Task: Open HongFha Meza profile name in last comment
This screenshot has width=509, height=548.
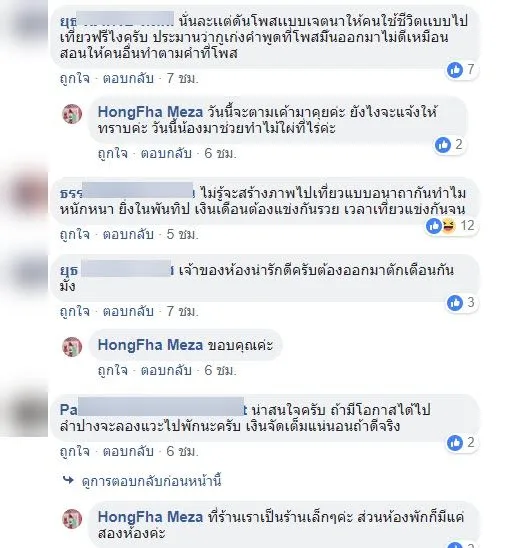Action: tap(150, 517)
